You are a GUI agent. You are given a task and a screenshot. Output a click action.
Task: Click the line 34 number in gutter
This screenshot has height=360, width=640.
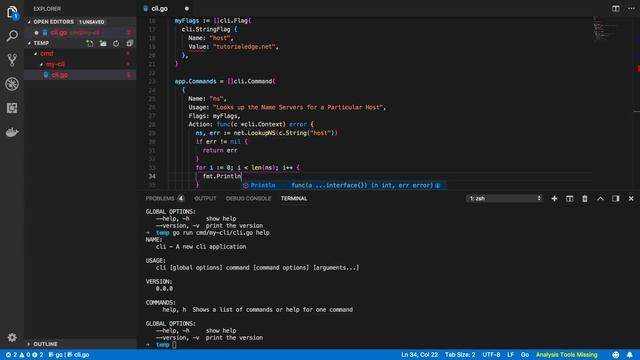coord(152,176)
